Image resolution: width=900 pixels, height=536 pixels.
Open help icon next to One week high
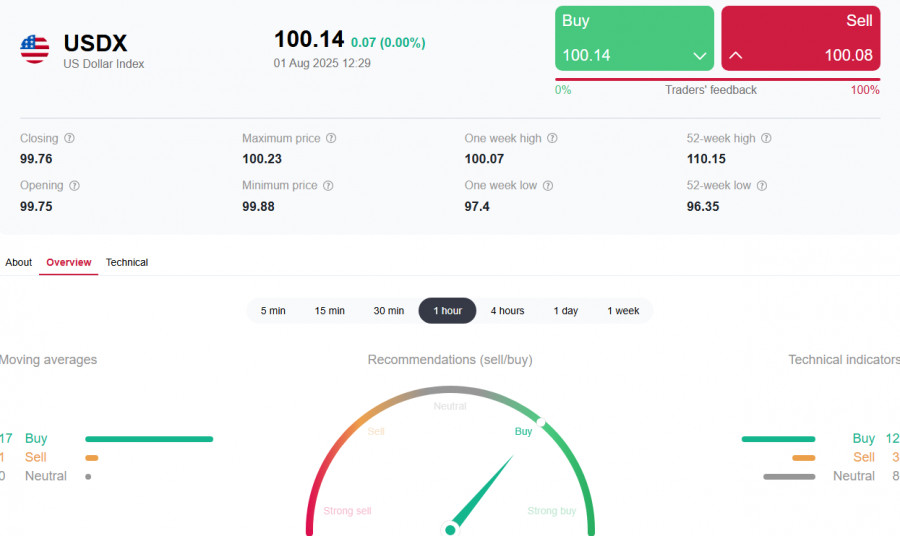552,138
